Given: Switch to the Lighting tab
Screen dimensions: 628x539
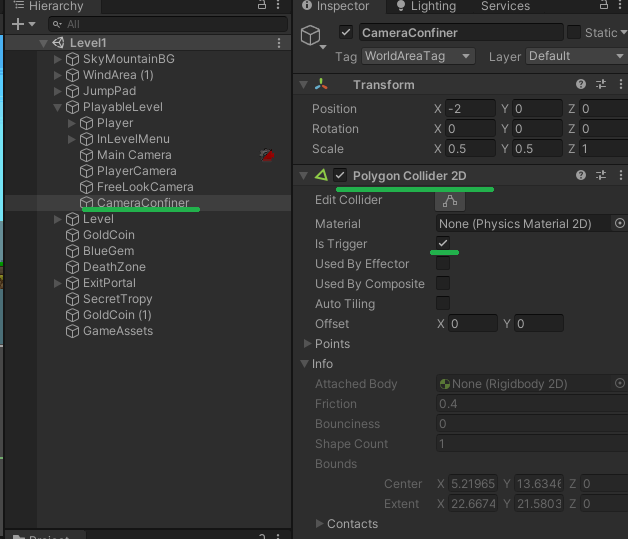Looking at the screenshot, I should coord(426,6).
